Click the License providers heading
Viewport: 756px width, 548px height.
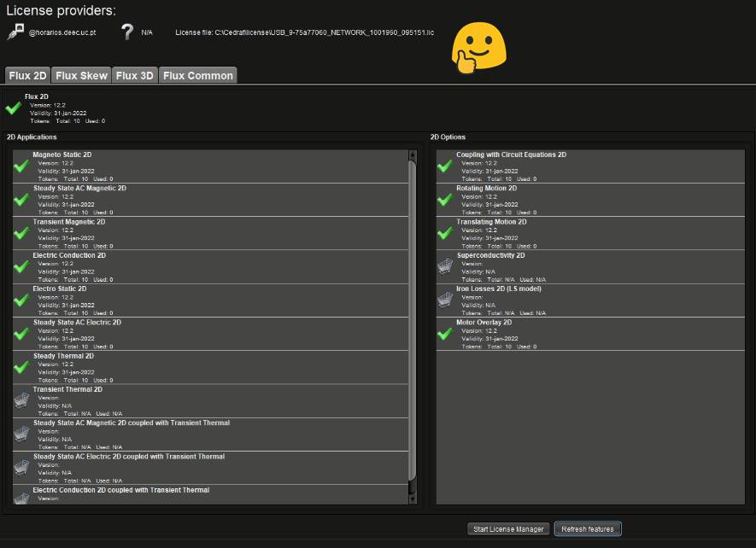click(x=62, y=10)
